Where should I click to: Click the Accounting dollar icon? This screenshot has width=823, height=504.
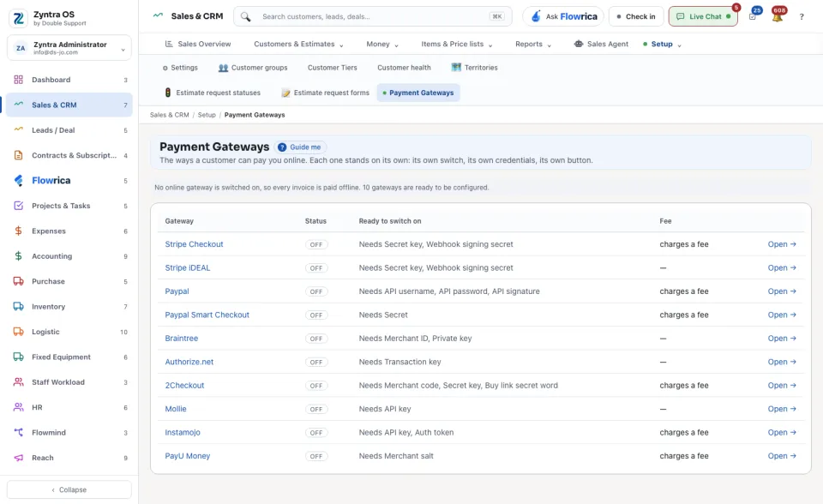(x=18, y=256)
